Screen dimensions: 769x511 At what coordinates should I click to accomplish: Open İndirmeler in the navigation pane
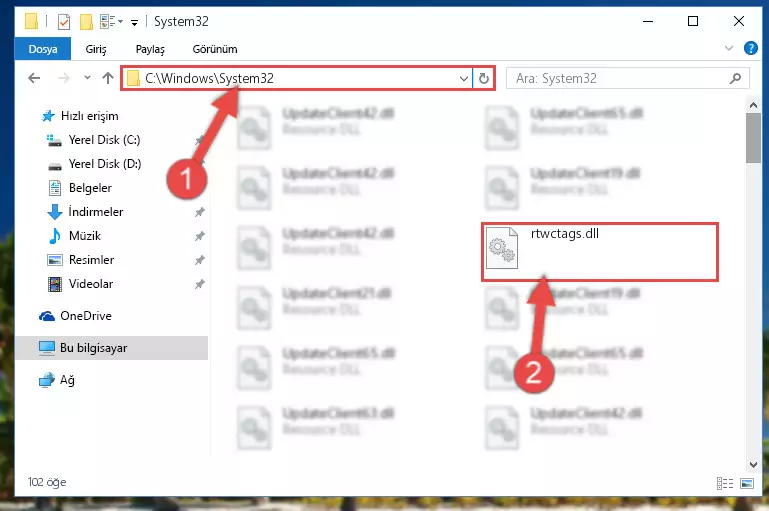tap(96, 212)
